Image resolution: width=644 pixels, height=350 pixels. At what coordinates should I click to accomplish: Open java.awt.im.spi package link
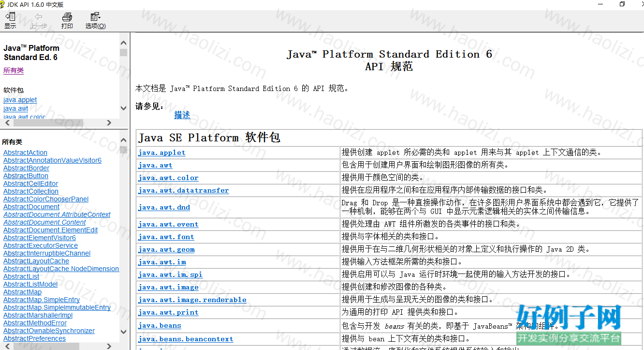[x=170, y=274]
